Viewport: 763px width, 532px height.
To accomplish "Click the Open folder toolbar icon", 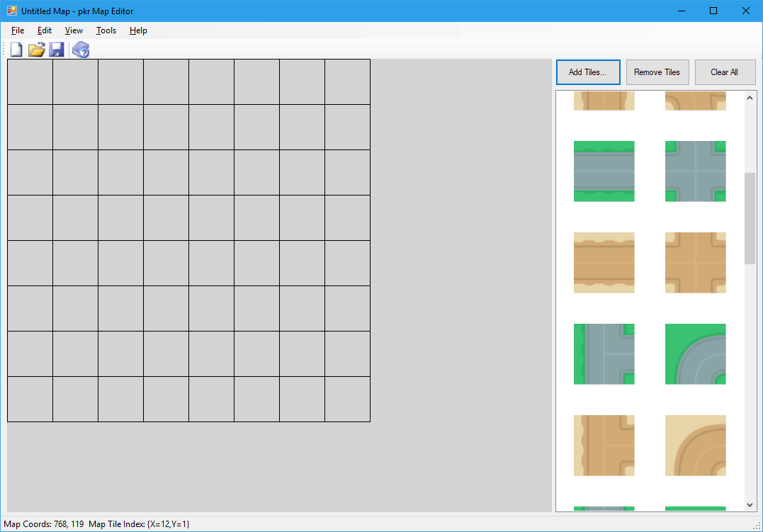I will pyautogui.click(x=36, y=50).
